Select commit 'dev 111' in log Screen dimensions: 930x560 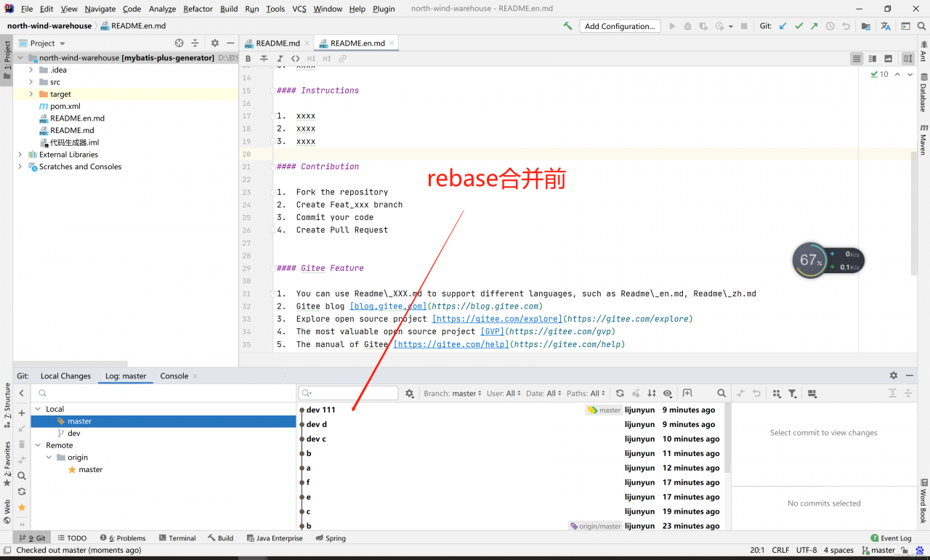coord(320,410)
